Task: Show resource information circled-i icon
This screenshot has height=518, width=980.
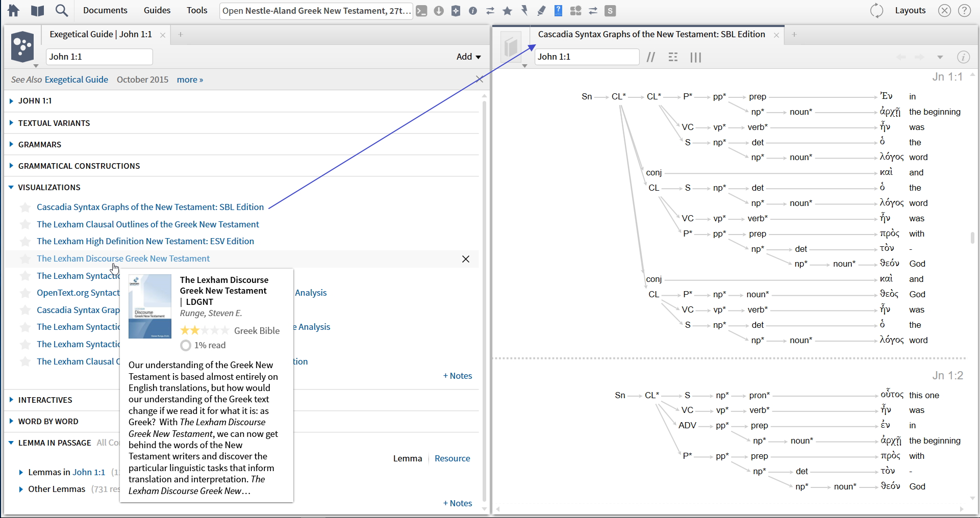Action: (963, 57)
